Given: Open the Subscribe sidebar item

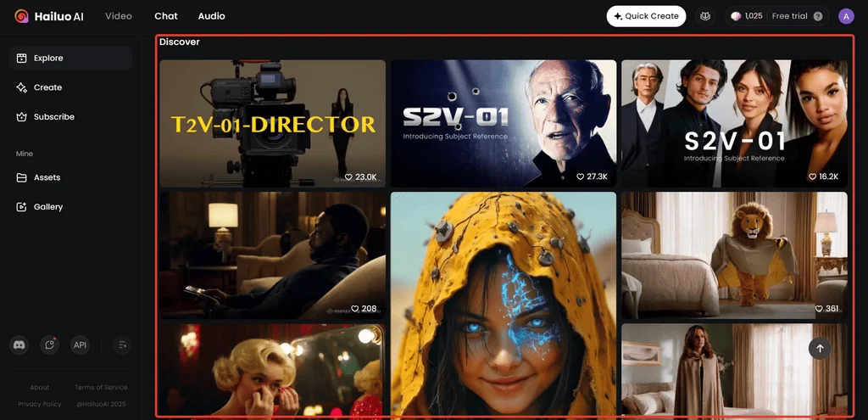Looking at the screenshot, I should [53, 117].
